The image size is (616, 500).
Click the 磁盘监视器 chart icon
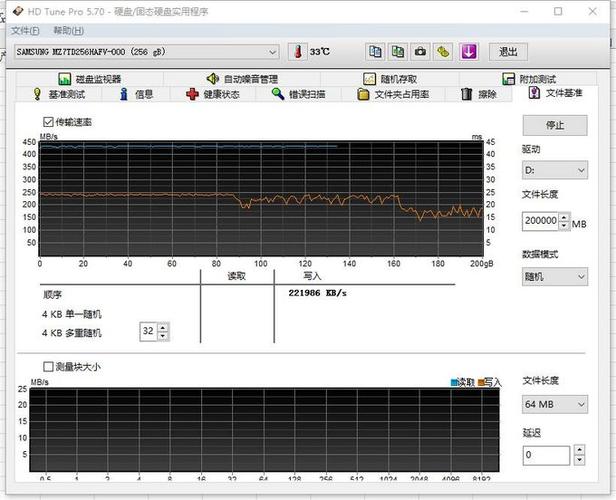pos(64,79)
